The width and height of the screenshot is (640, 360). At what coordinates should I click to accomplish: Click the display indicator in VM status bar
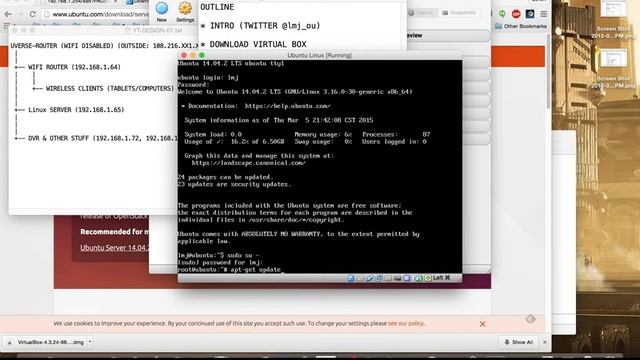pos(397,278)
